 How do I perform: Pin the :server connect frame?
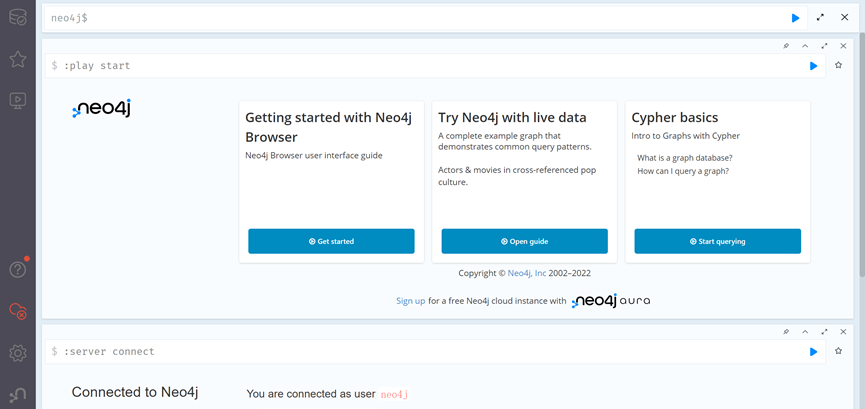click(786, 332)
